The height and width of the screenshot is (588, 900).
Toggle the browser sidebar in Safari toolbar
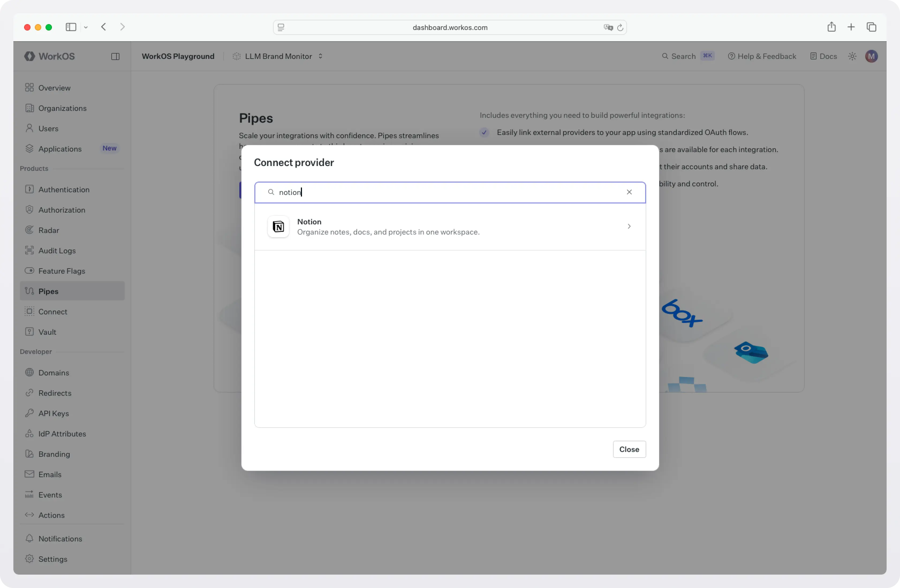point(71,27)
